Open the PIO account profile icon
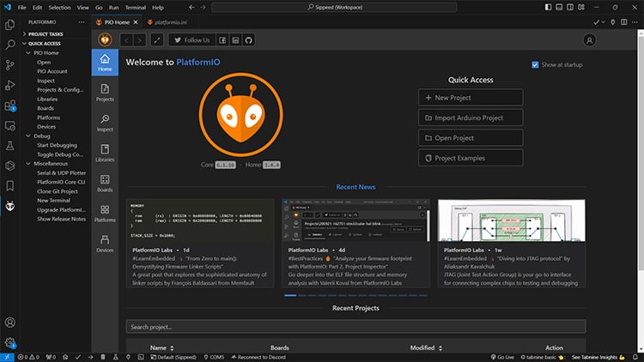The image size is (644, 362). (x=589, y=40)
